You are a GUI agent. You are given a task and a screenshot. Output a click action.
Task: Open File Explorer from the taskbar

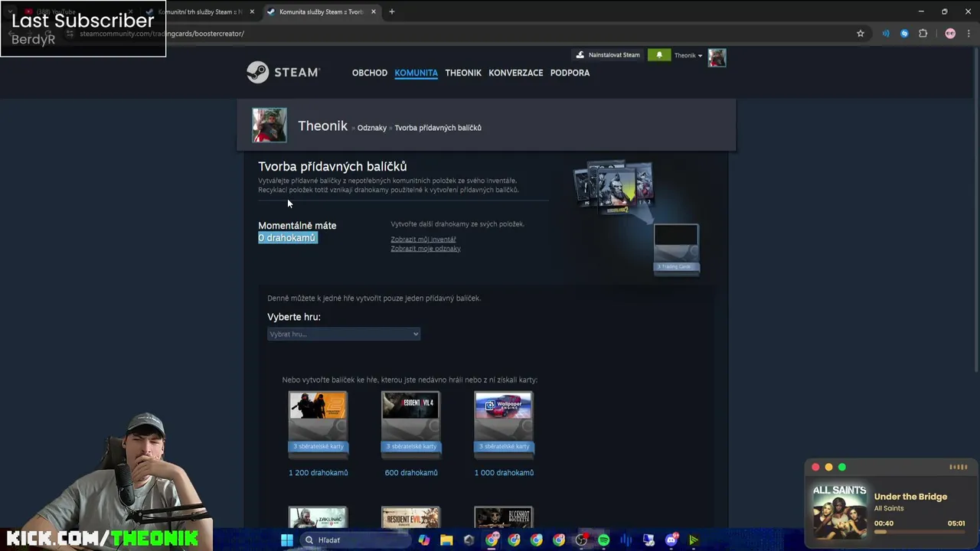(x=446, y=540)
